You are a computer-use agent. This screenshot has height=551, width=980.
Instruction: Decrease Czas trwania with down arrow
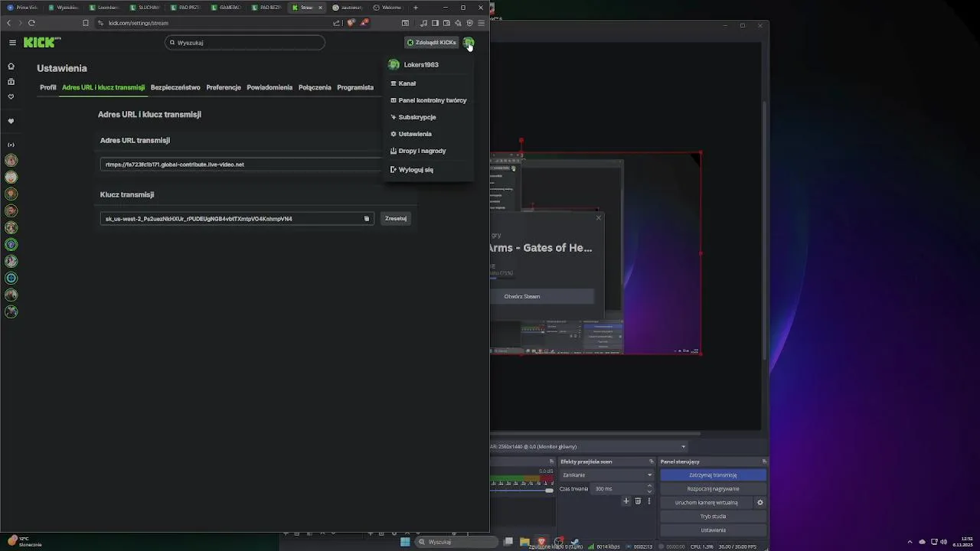click(649, 491)
